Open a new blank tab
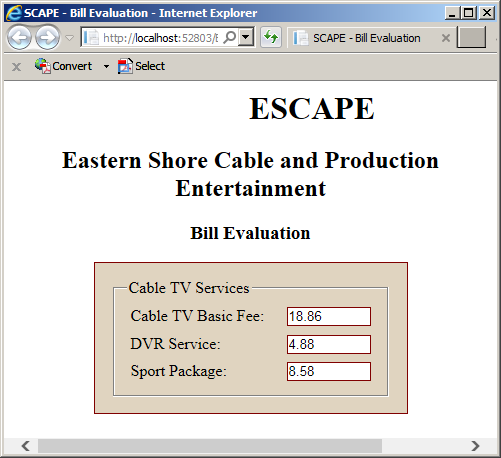This screenshot has height=458, width=501. pyautogui.click(x=471, y=37)
